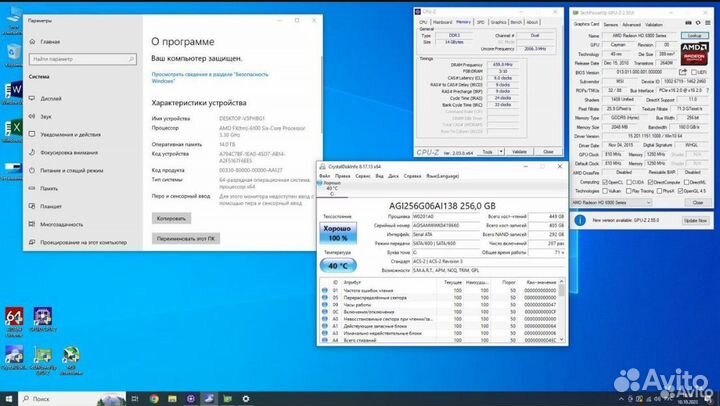Click Переименовать этот ПК button
This screenshot has width=720, height=406.
(186, 238)
